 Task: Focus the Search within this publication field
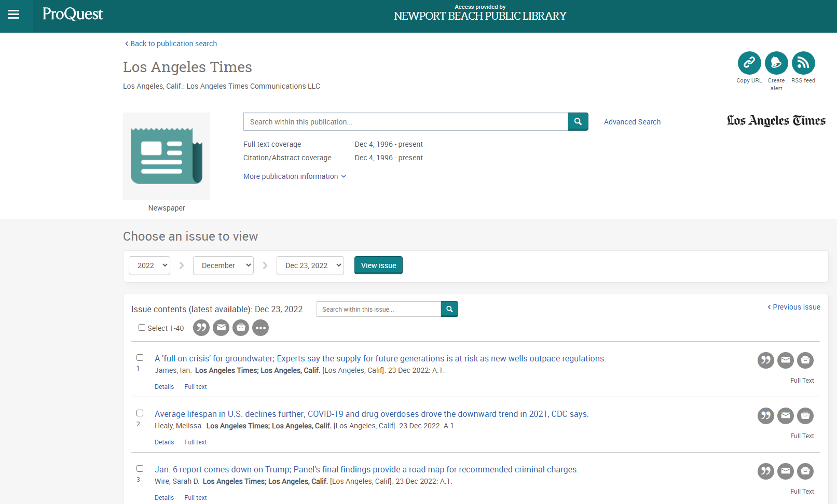(406, 122)
